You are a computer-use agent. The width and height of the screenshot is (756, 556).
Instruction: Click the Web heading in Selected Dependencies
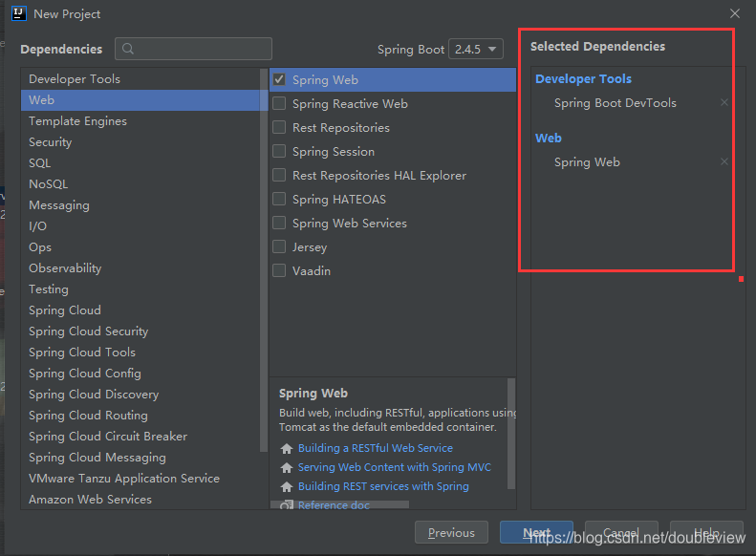(549, 138)
